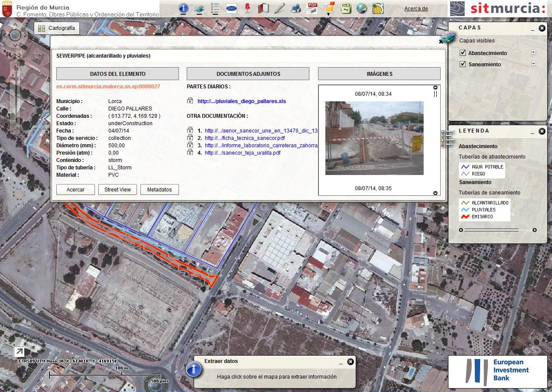Click the blue information tool icon
The height and width of the screenshot is (392, 552).
184,8
